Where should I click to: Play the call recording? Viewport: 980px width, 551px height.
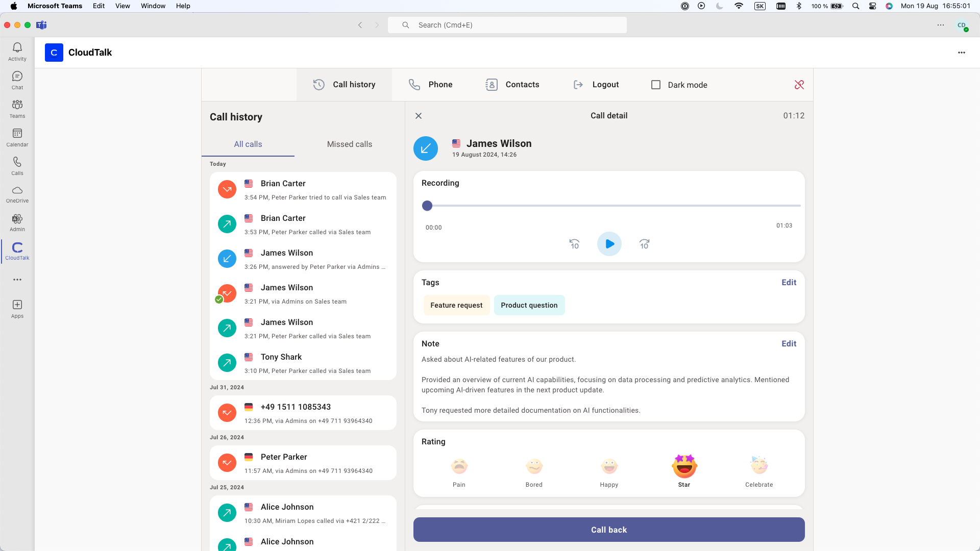pos(609,244)
